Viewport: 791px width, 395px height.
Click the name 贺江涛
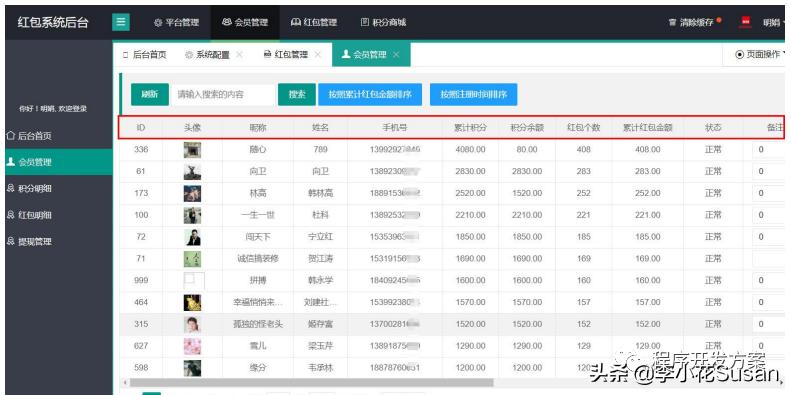(320, 259)
